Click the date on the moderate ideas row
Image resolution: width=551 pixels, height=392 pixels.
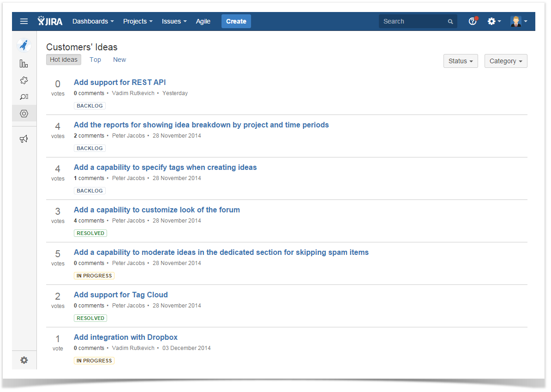[177, 263]
